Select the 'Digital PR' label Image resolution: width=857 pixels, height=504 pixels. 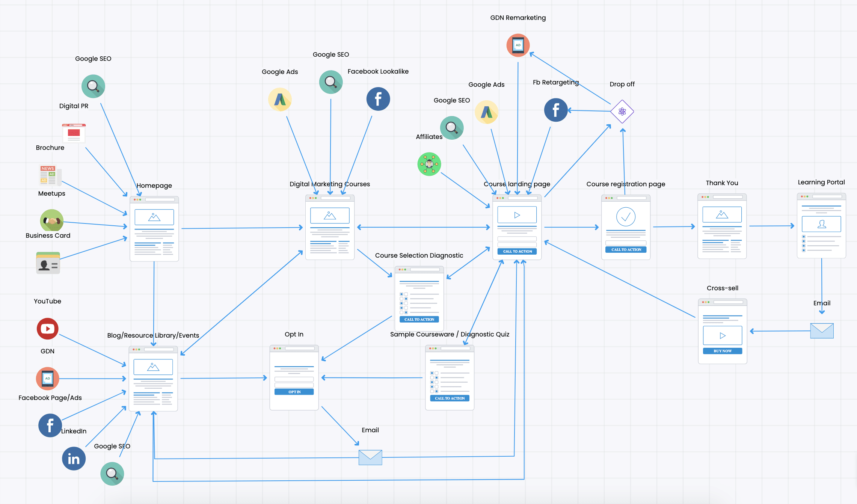click(74, 106)
